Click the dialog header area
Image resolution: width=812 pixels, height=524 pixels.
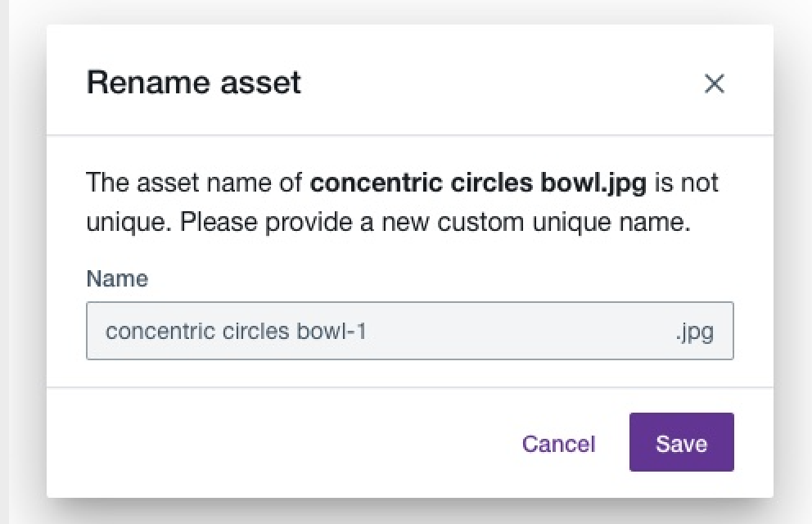409,82
